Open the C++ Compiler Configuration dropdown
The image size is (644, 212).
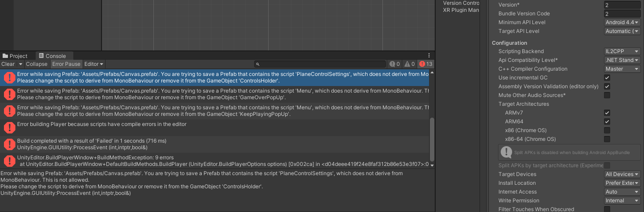[622, 69]
